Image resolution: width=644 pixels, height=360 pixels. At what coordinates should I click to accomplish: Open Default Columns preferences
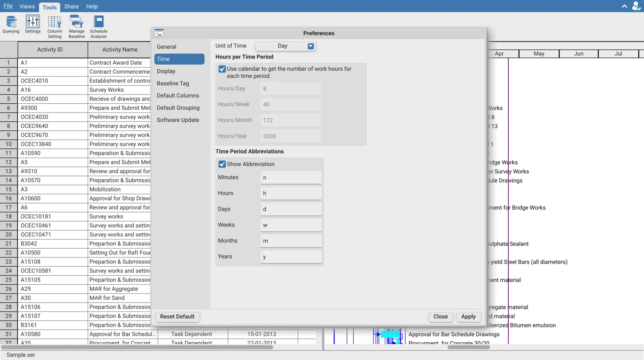[180, 96]
